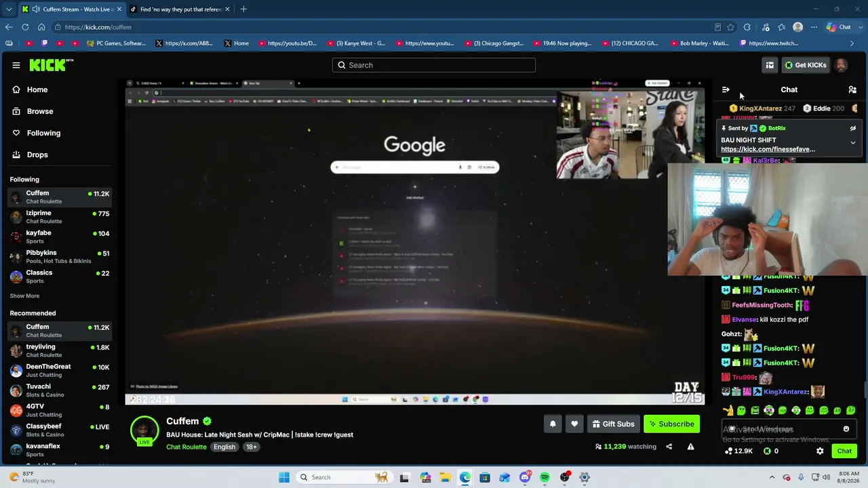This screenshot has width=868, height=488.
Task: Hide the pinned BotRix message
Action: (853, 128)
